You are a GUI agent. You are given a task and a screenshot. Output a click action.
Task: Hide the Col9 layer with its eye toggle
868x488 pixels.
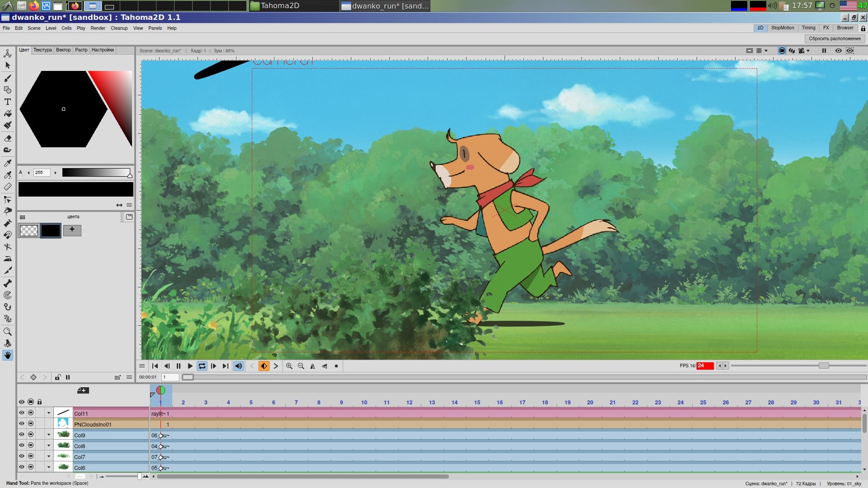[x=21, y=435]
